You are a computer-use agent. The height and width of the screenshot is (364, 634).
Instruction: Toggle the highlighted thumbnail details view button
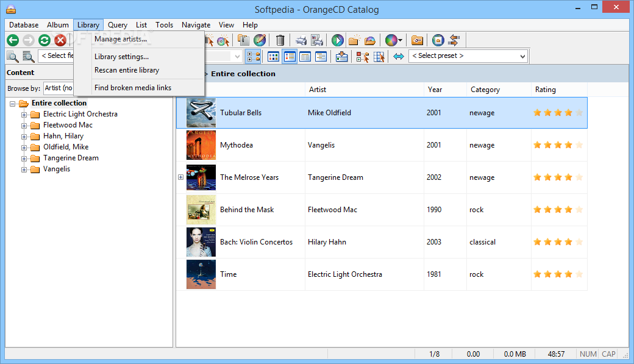tap(290, 57)
